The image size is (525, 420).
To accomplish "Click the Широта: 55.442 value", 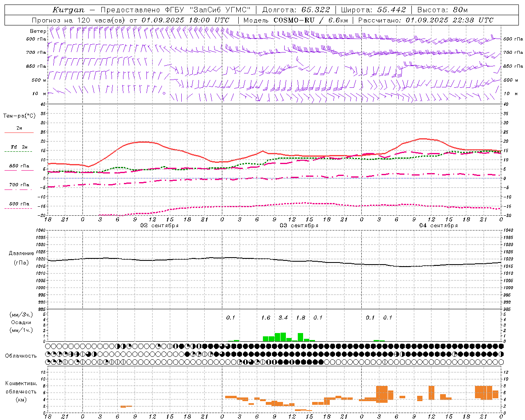I will pyautogui.click(x=373, y=10).
